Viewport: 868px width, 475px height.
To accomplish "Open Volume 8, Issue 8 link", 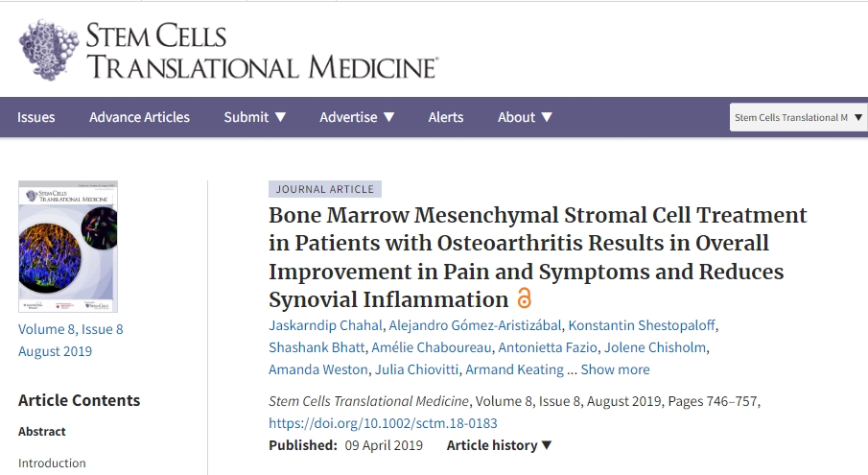I will click(x=71, y=329).
